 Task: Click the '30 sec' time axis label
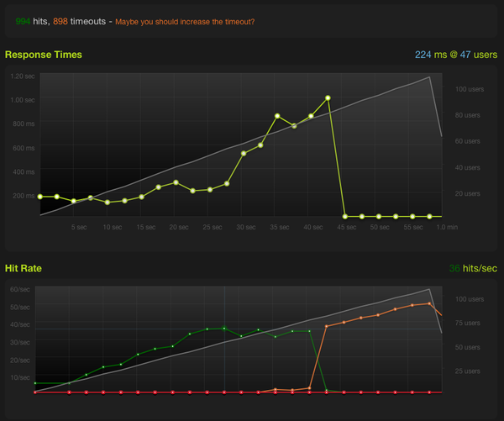tap(246, 227)
